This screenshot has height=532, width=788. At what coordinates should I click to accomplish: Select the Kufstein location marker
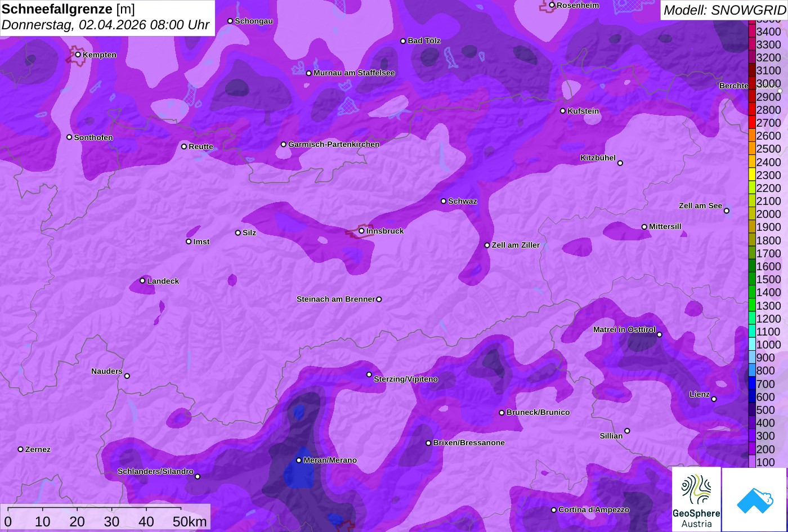click(x=563, y=111)
